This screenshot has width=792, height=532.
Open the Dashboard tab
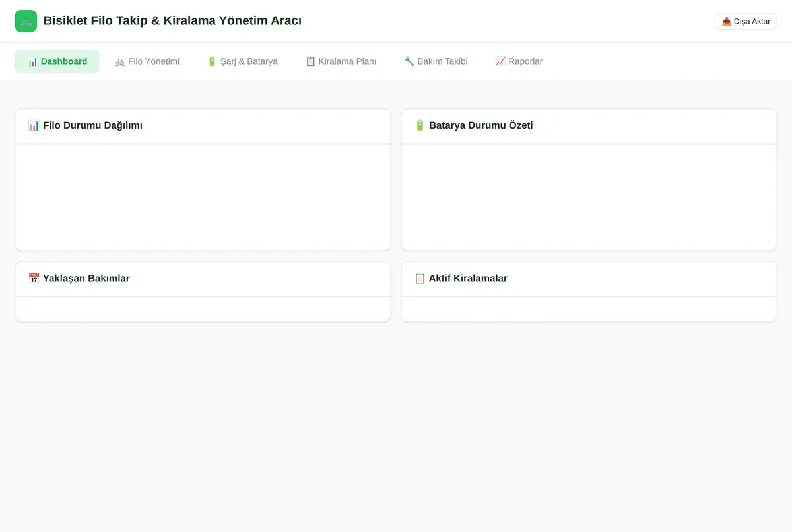(57, 61)
